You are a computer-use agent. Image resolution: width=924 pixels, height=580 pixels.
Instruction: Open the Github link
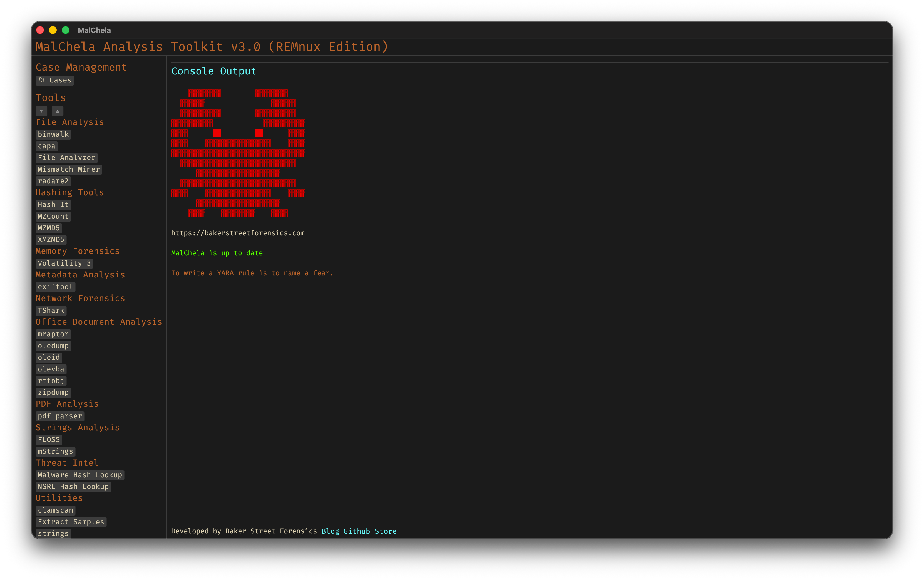coord(356,531)
